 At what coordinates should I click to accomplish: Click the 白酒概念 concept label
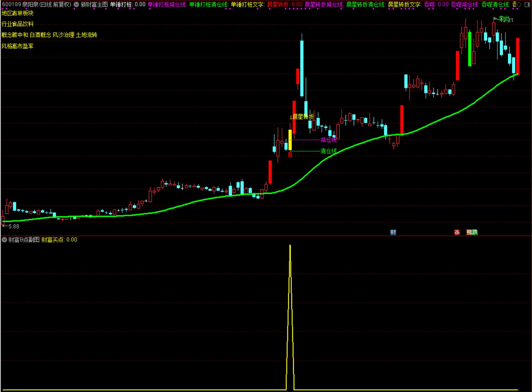coord(40,35)
